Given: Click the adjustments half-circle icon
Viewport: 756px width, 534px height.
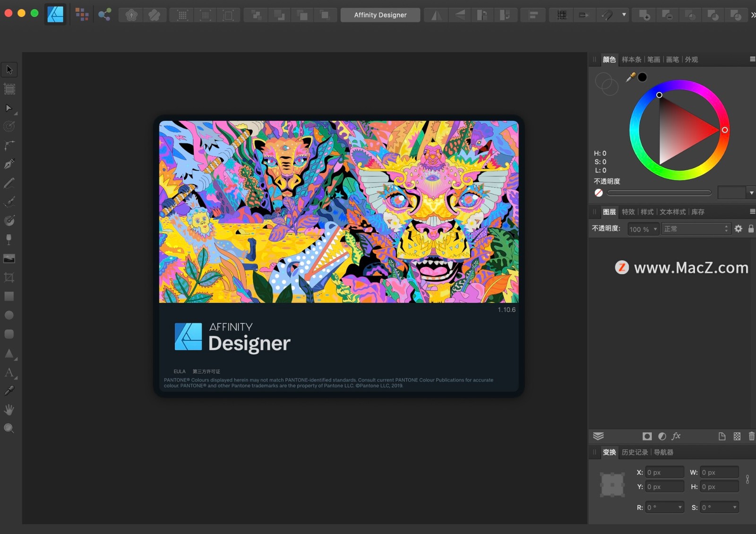Looking at the screenshot, I should pos(662,436).
